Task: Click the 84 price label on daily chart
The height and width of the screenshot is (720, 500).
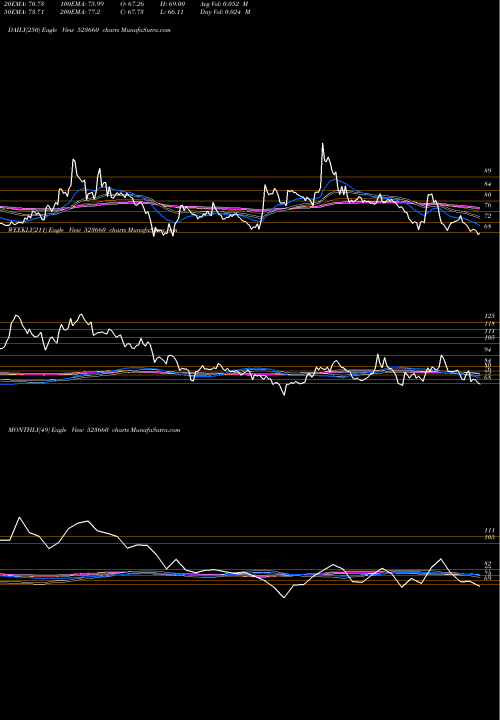Action: [x=488, y=184]
